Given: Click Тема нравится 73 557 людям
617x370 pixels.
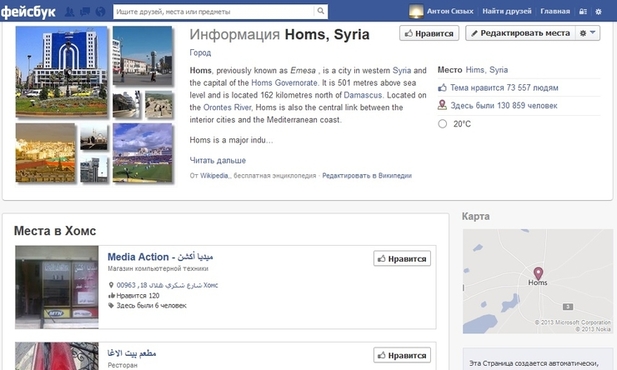Looking at the screenshot, I should [504, 88].
